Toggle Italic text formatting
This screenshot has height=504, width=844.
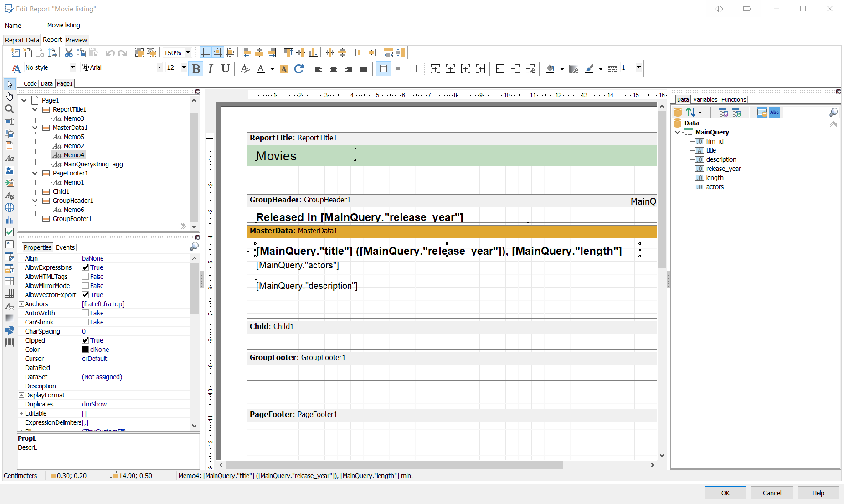coord(210,69)
